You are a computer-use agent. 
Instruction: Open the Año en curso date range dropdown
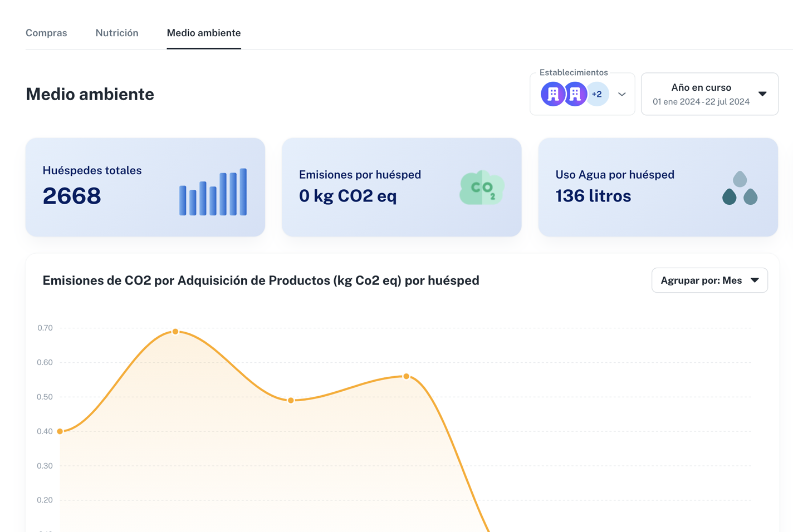click(x=709, y=94)
